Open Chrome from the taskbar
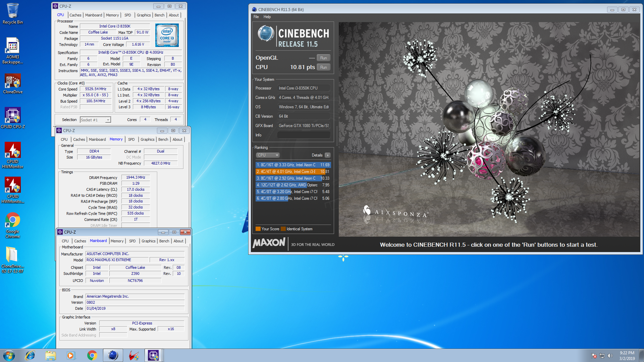This screenshot has width=644, height=362. (92, 355)
